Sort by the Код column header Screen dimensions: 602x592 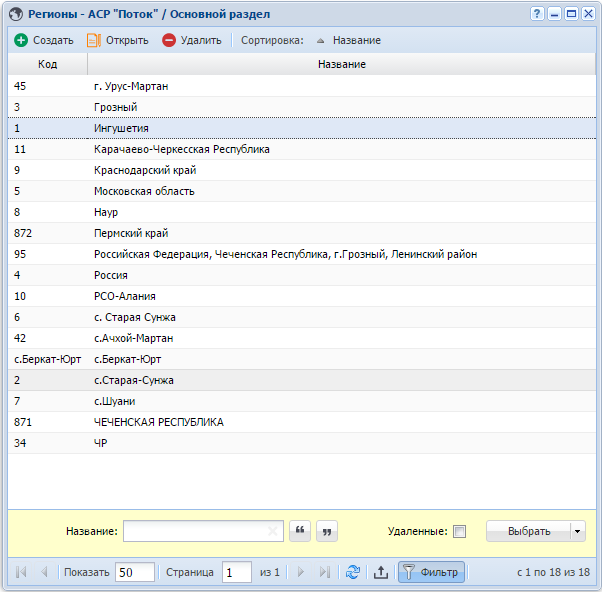click(48, 64)
